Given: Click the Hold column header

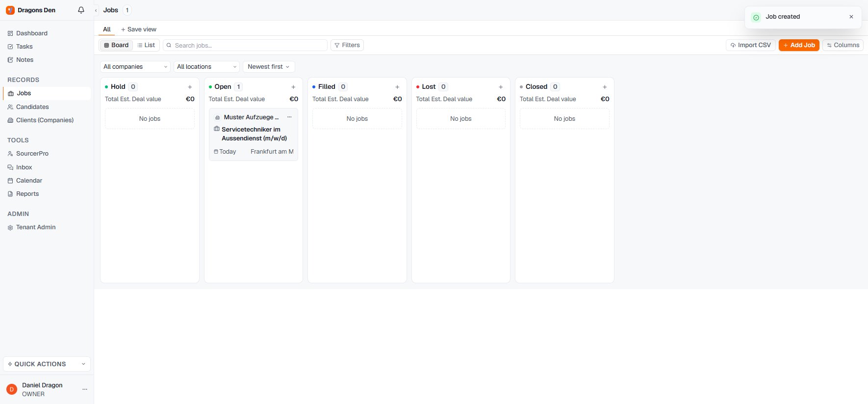Looking at the screenshot, I should (x=118, y=87).
